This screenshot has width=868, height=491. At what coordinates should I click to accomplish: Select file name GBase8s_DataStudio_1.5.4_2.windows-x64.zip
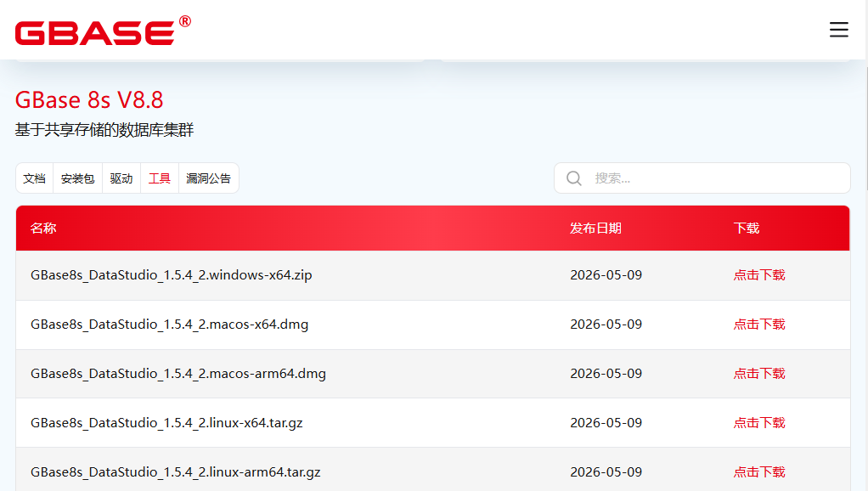[x=171, y=275]
